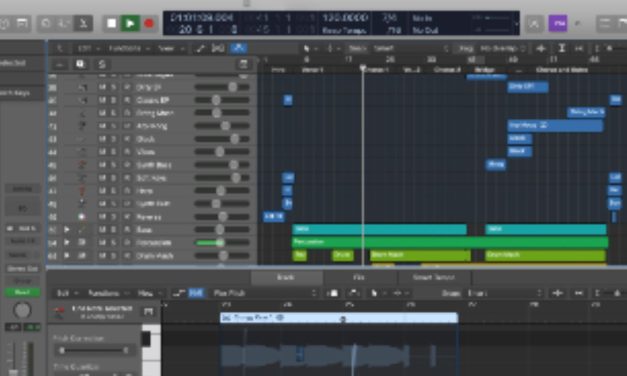
Task: Open the Tracks area View menu
Action: tap(171, 48)
